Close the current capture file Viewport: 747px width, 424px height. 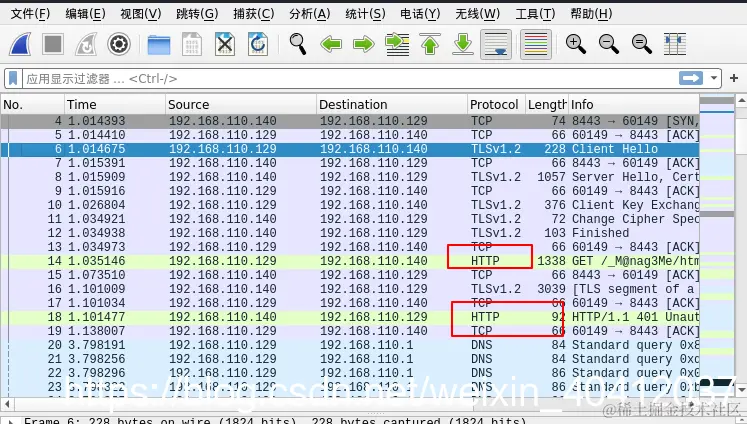[x=225, y=44]
